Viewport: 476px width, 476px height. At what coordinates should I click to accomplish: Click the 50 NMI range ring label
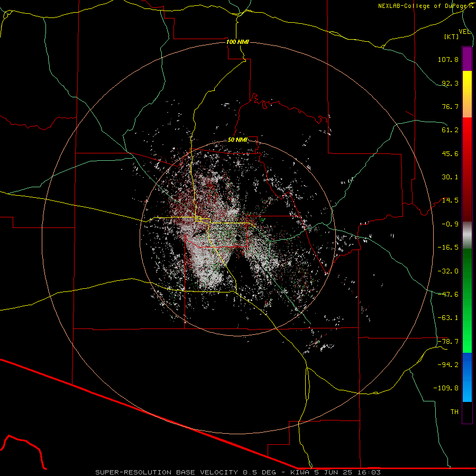pos(237,140)
